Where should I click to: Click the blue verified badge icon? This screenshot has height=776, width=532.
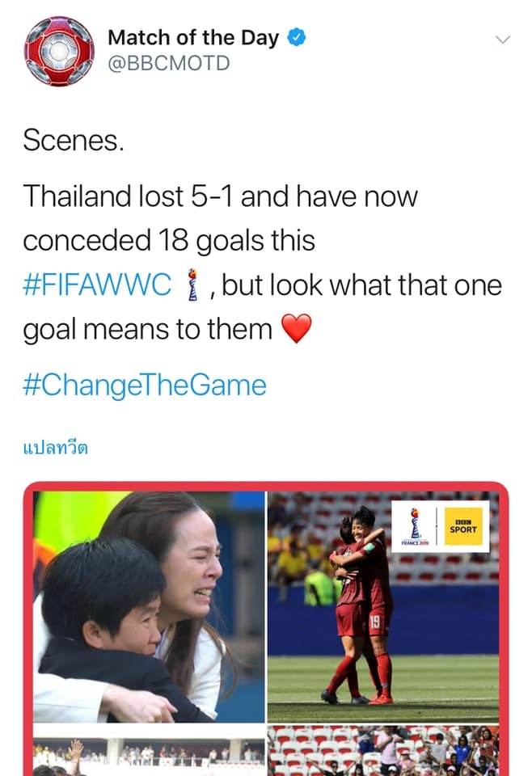[297, 38]
